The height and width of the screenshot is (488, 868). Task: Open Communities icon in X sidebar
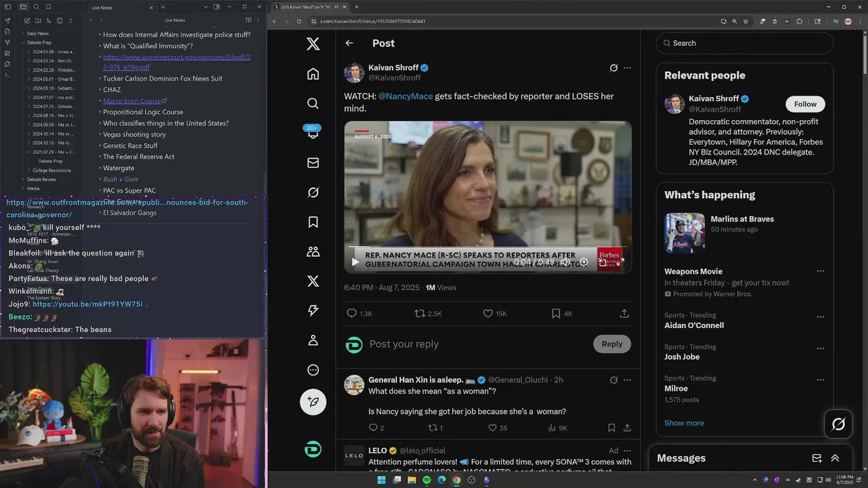click(x=313, y=251)
